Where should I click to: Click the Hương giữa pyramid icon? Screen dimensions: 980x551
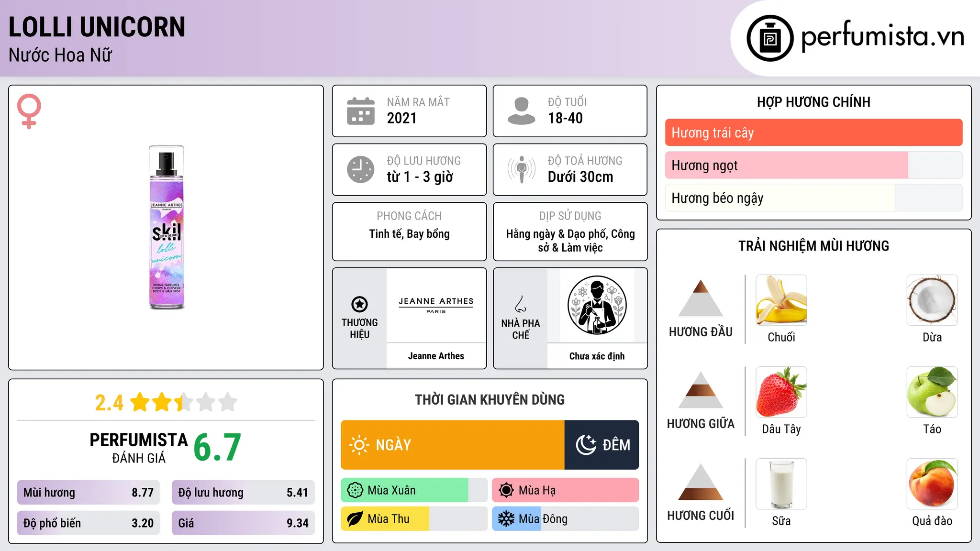[x=701, y=390]
